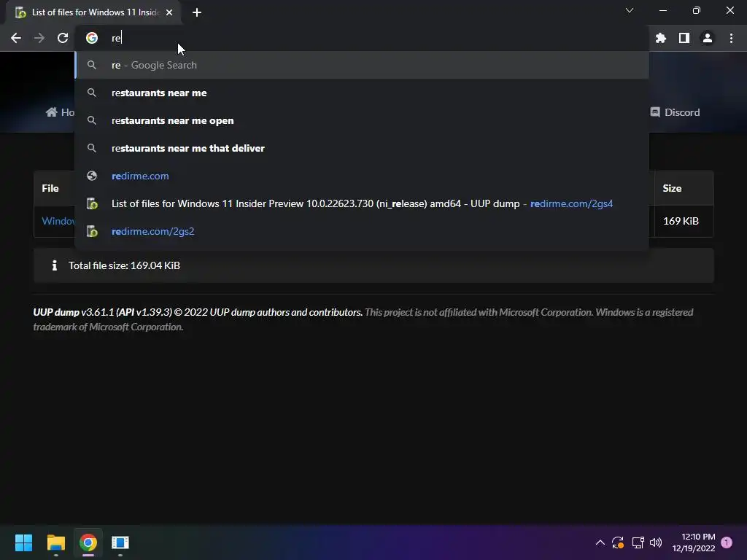747x560 pixels.
Task: Open the profile avatar menu
Action: pos(708,38)
